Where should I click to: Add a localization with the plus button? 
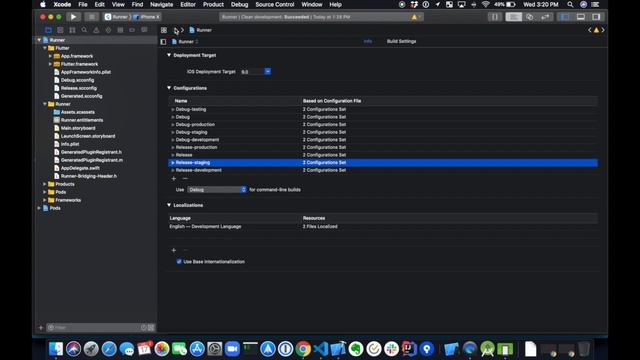click(x=174, y=250)
